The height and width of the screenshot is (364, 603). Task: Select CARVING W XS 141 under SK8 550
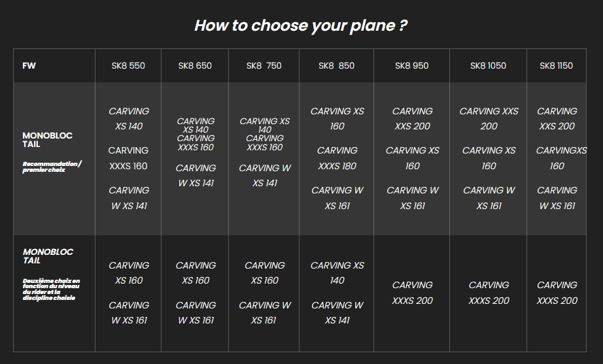click(129, 198)
